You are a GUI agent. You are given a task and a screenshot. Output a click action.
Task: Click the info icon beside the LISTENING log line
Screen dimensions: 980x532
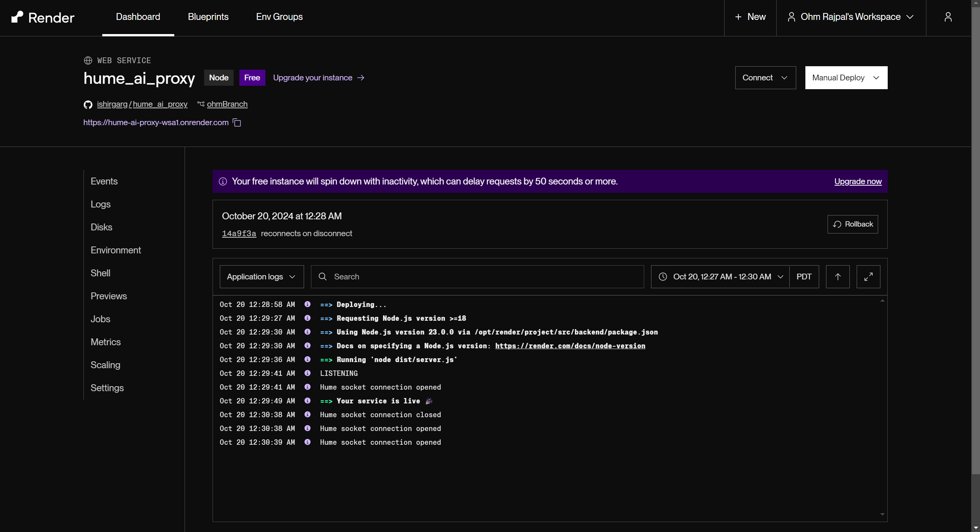(307, 373)
